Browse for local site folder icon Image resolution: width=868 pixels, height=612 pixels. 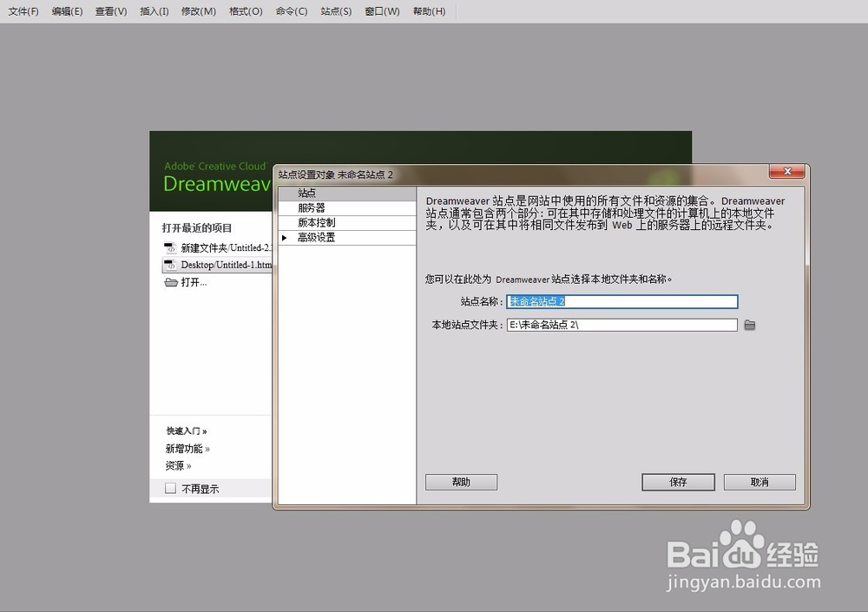(x=750, y=325)
